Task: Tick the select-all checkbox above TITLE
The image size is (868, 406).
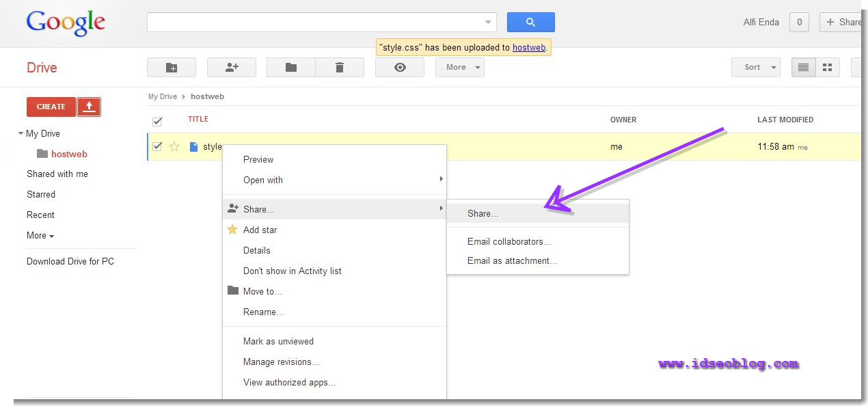Action: [x=157, y=121]
